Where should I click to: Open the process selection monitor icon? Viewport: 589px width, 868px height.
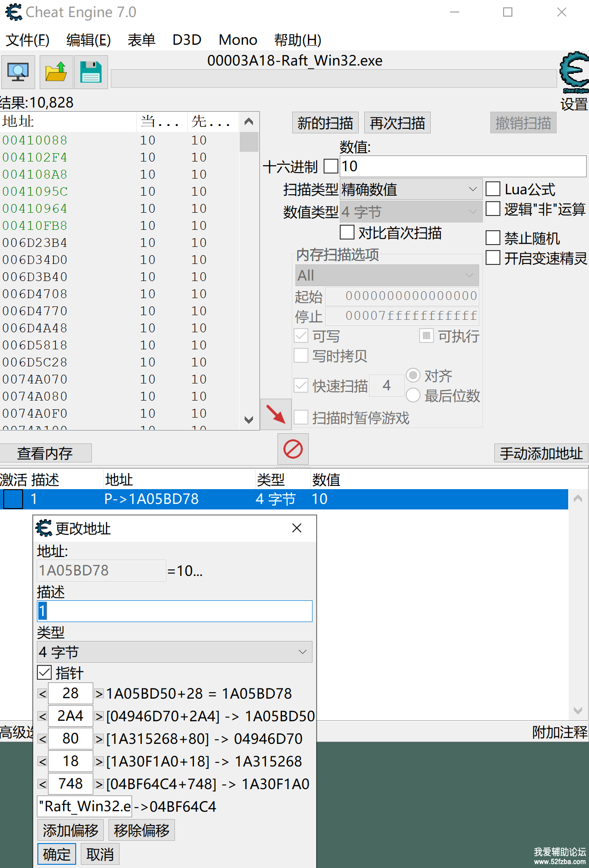point(18,72)
